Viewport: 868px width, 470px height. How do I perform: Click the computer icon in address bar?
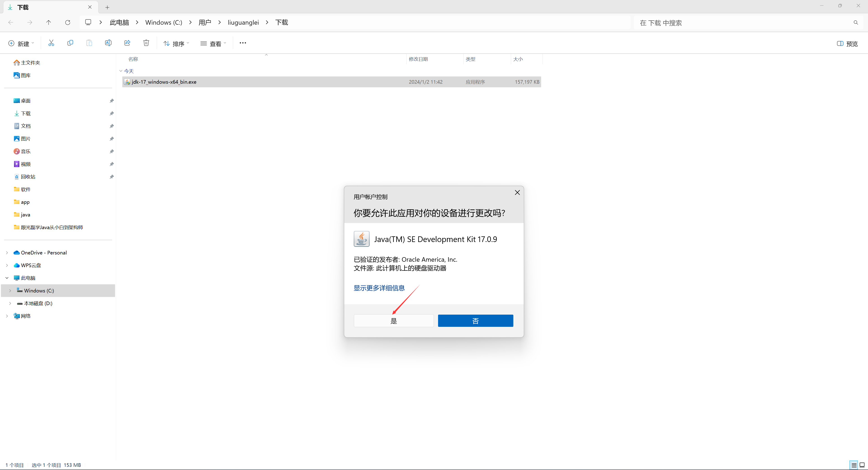[x=88, y=22]
